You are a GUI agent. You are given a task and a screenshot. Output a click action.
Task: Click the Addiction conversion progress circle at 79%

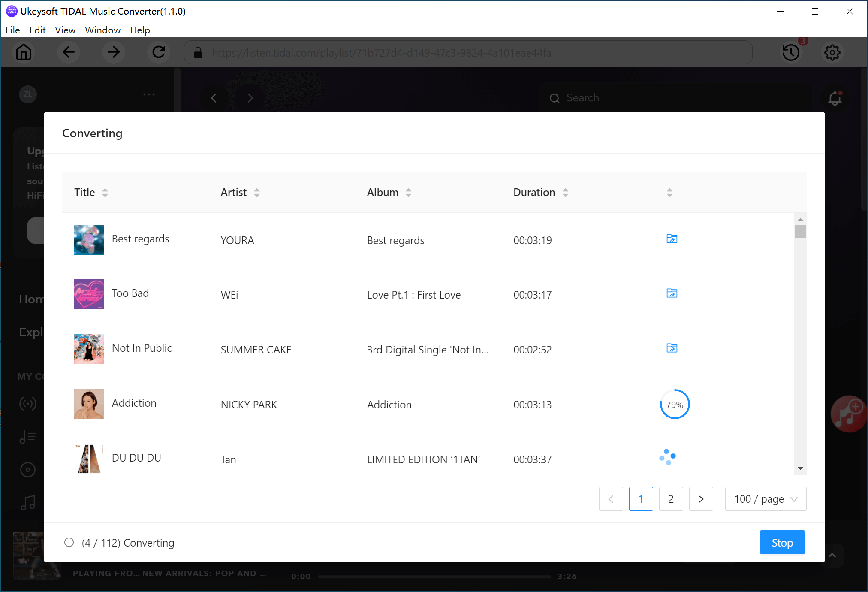(673, 405)
